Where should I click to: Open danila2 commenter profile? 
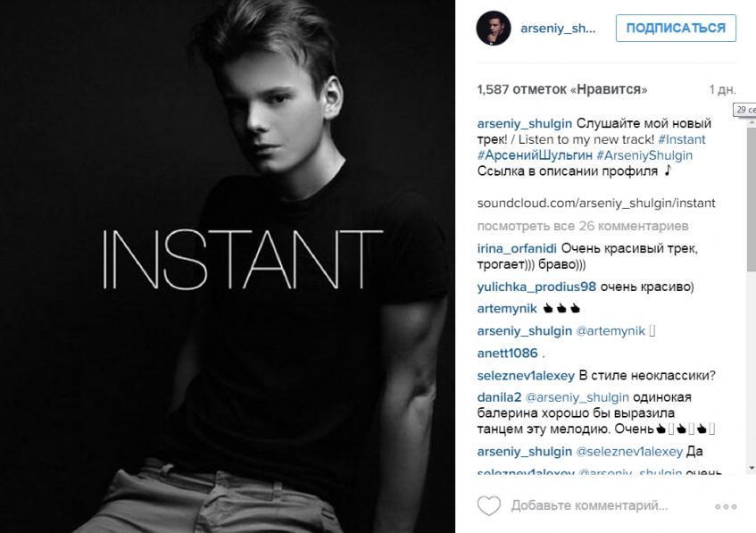coord(499,397)
